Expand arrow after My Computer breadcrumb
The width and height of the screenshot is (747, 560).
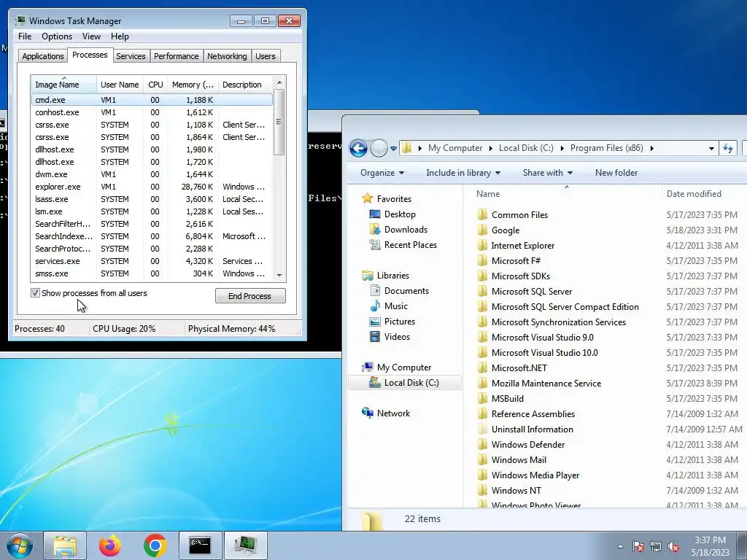coord(490,148)
